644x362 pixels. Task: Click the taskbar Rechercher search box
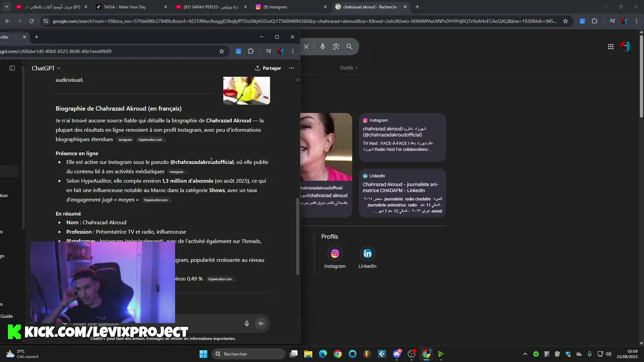(249, 354)
